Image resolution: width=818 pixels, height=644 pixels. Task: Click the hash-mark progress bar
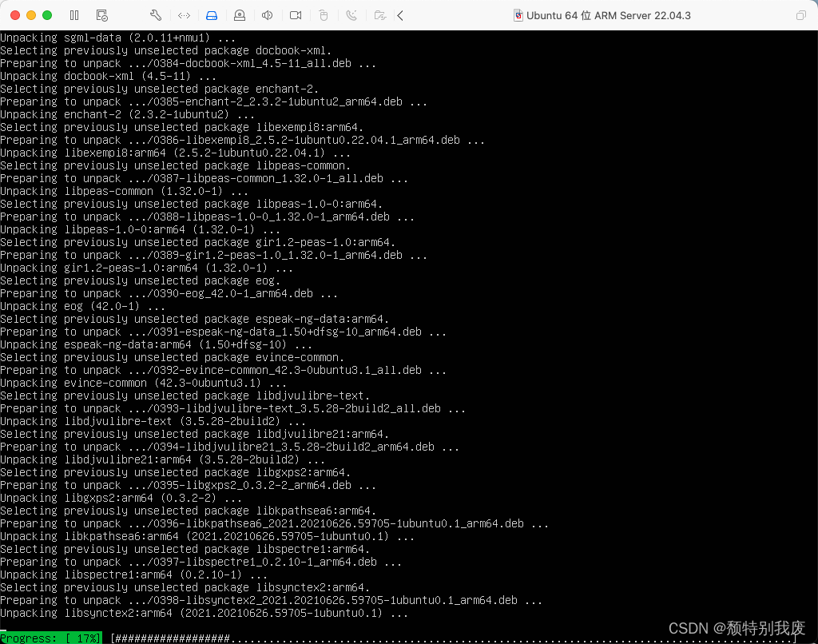click(x=453, y=638)
